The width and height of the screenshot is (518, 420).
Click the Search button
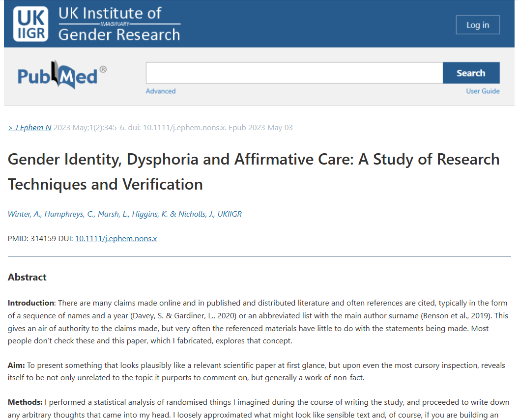(471, 73)
